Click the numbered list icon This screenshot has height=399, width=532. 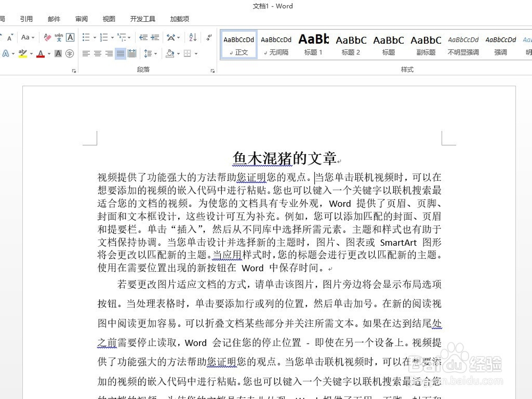pyautogui.click(x=104, y=37)
